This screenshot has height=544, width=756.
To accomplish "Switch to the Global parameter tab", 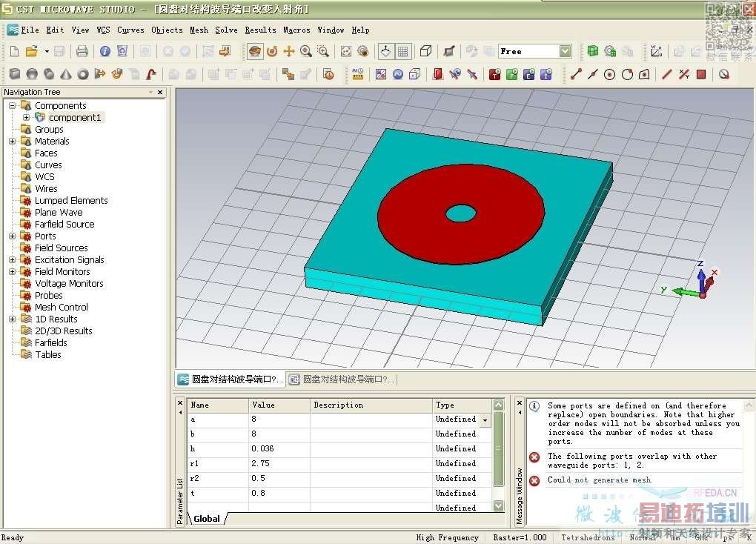I will point(207,519).
